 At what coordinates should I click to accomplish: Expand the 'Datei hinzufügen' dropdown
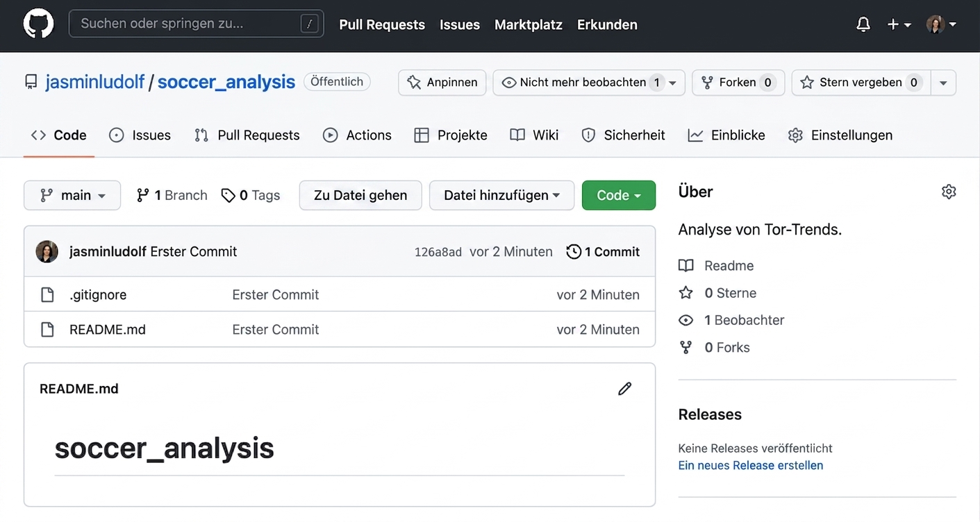501,195
